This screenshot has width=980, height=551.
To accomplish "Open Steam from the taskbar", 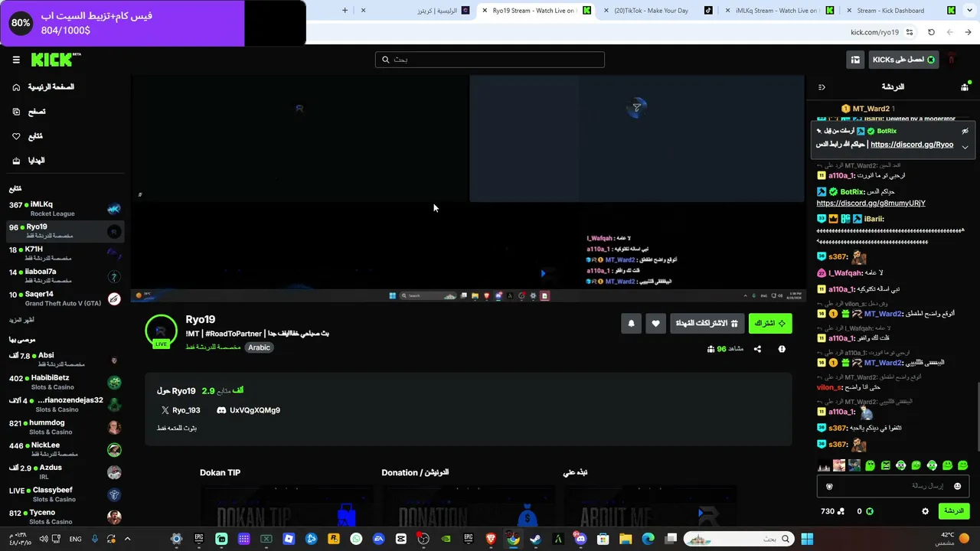I will (x=535, y=539).
